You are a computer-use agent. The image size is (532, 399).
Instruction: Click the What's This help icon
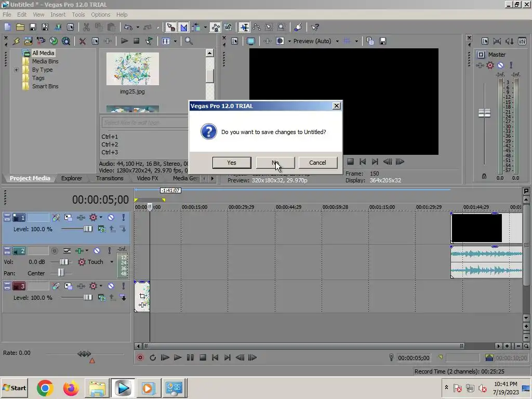[x=315, y=27]
